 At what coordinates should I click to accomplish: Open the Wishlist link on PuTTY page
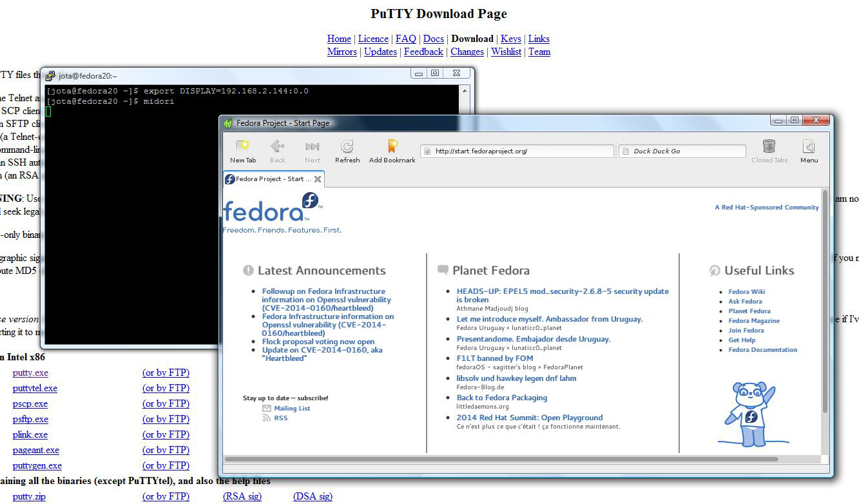pyautogui.click(x=506, y=52)
